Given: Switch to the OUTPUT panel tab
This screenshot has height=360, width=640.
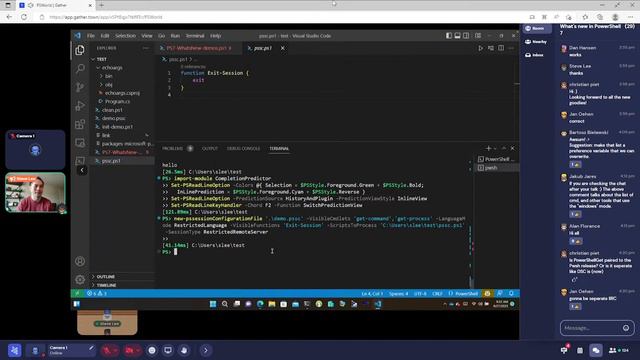Looking at the screenshot, I should click(210, 149).
